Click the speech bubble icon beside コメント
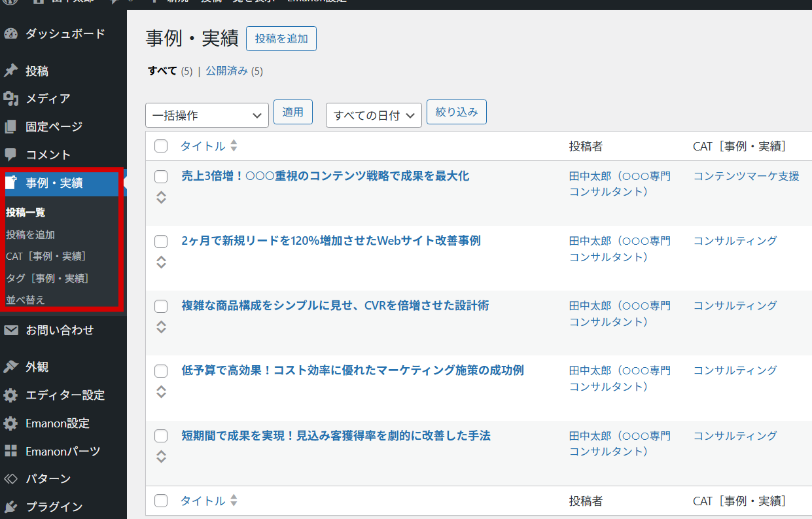Image resolution: width=812 pixels, height=519 pixels. tap(10, 154)
